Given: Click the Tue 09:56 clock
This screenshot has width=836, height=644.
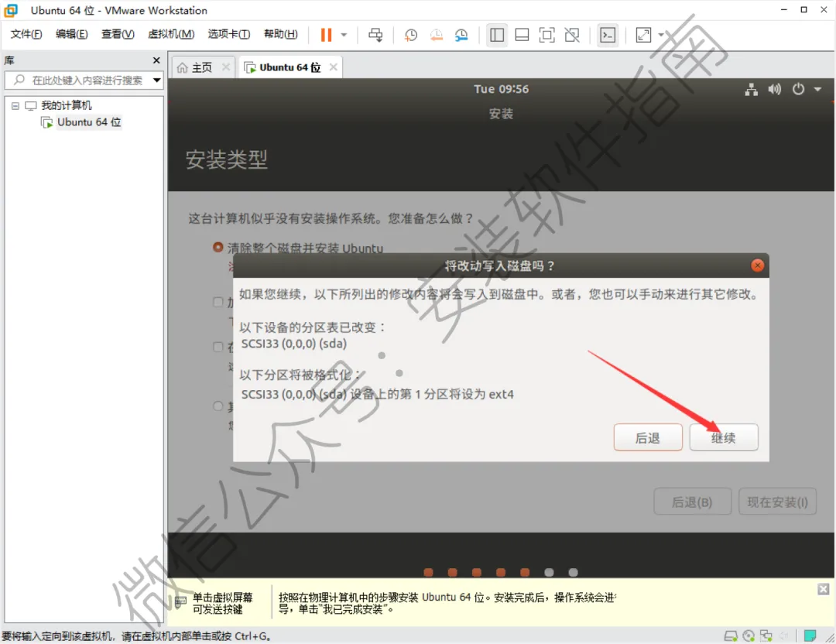Looking at the screenshot, I should (x=501, y=89).
